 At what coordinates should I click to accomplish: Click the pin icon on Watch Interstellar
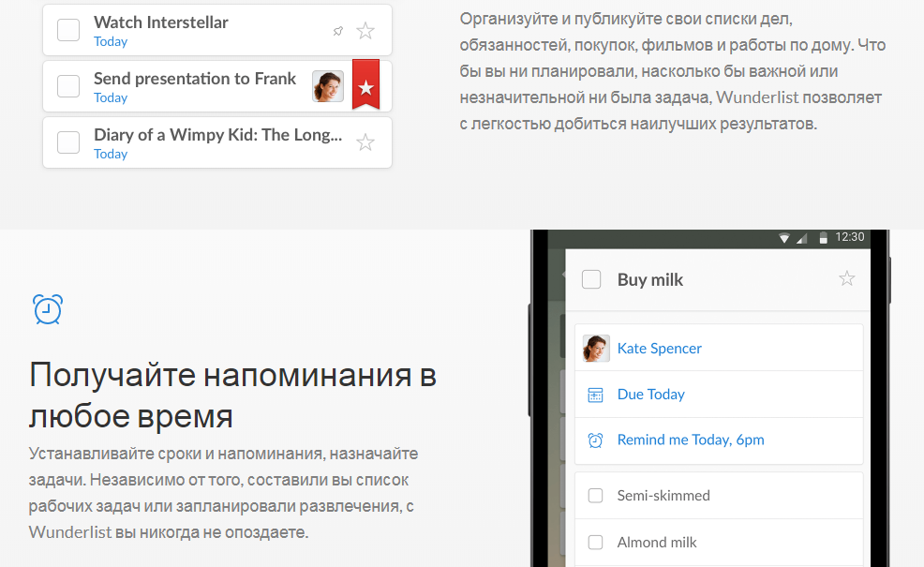point(337,30)
